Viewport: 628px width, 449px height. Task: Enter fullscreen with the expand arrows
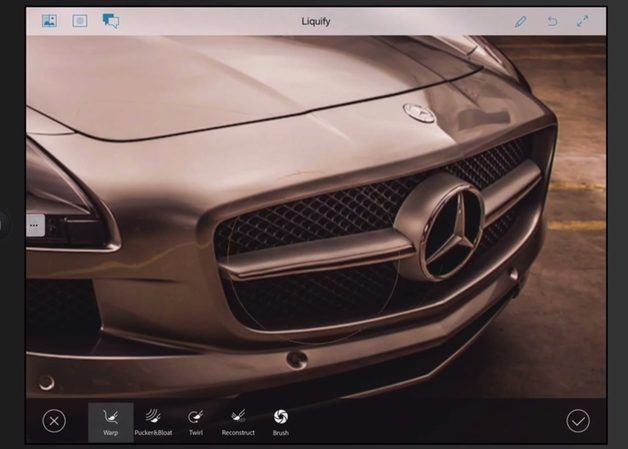click(x=583, y=21)
